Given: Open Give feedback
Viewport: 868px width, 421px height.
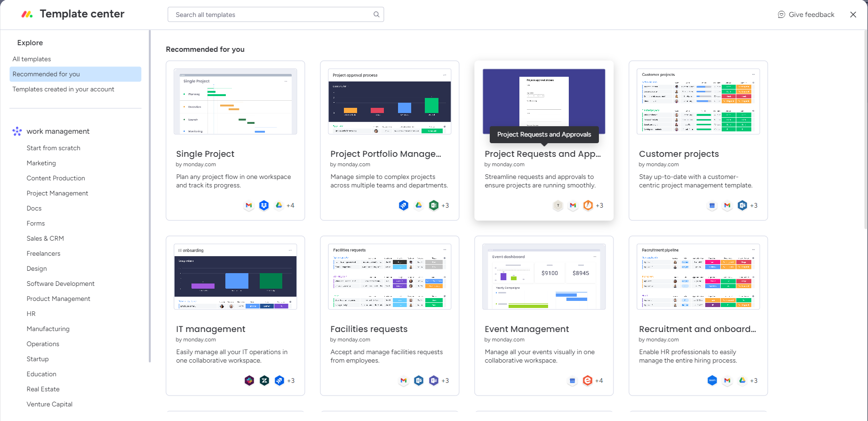Looking at the screenshot, I should pyautogui.click(x=806, y=15).
